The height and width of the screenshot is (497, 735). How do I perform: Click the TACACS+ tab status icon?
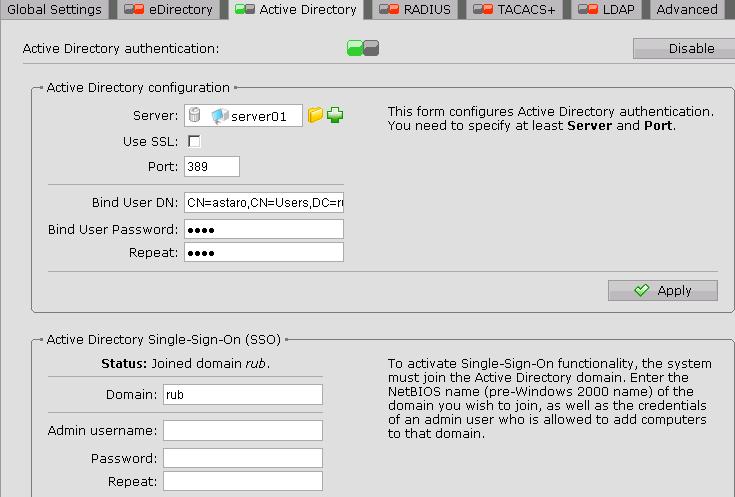click(x=483, y=9)
